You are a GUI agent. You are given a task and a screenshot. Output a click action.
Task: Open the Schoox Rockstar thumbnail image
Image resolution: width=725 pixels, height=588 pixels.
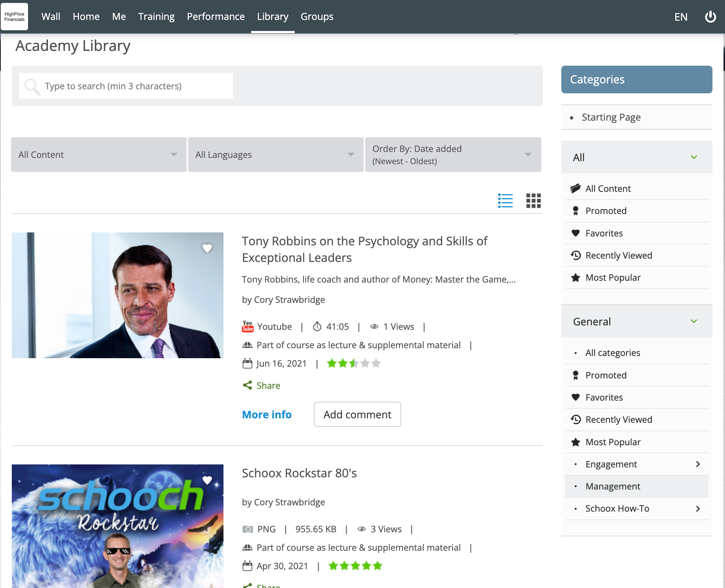coord(118,526)
